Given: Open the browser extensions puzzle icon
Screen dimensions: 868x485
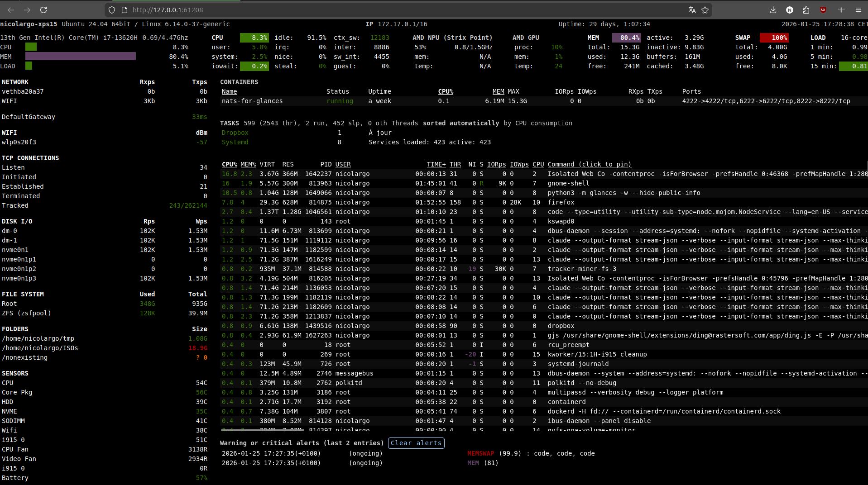Looking at the screenshot, I should [x=806, y=10].
